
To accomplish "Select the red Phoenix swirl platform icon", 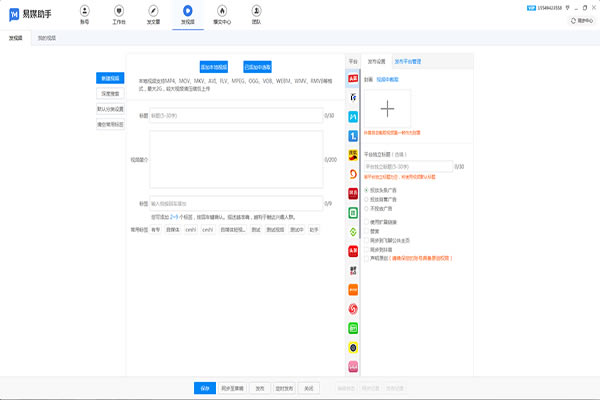I will coord(353,309).
